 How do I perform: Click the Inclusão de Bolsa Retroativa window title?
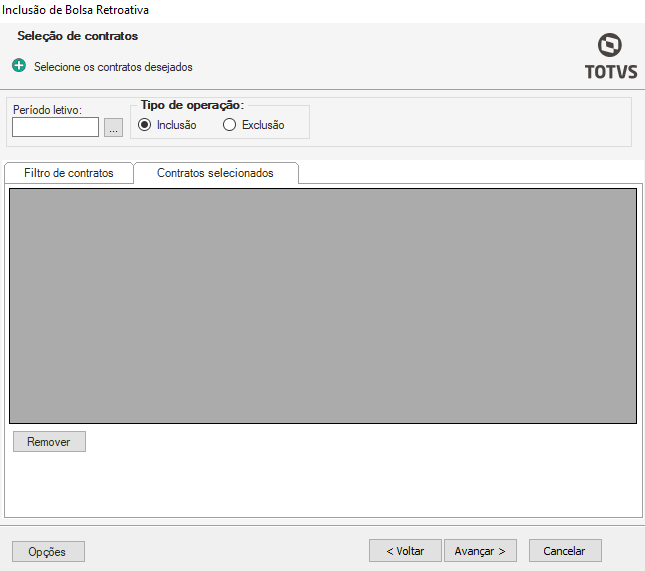coord(77,9)
